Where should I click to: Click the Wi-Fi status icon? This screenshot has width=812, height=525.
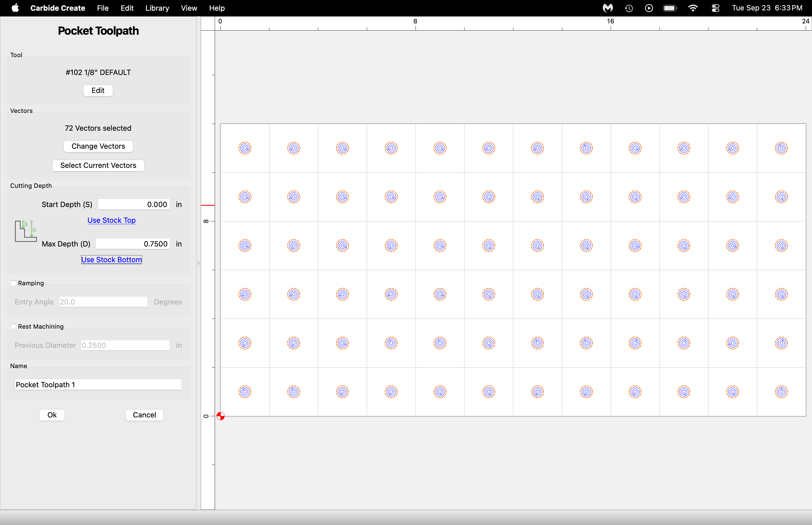(x=692, y=8)
